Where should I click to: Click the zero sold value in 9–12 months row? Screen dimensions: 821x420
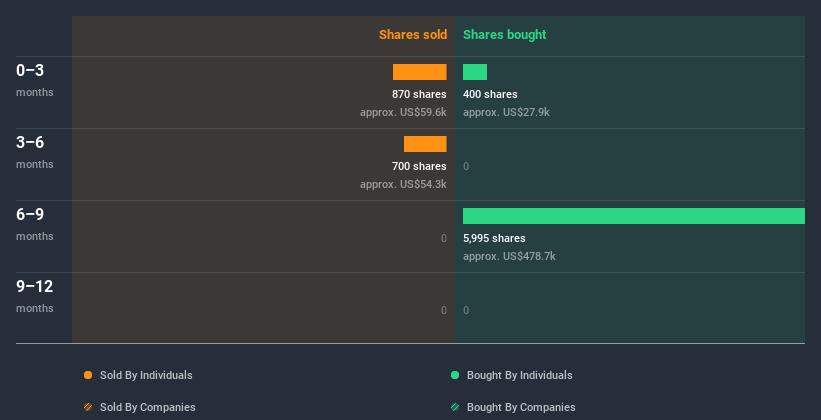pyautogui.click(x=443, y=310)
